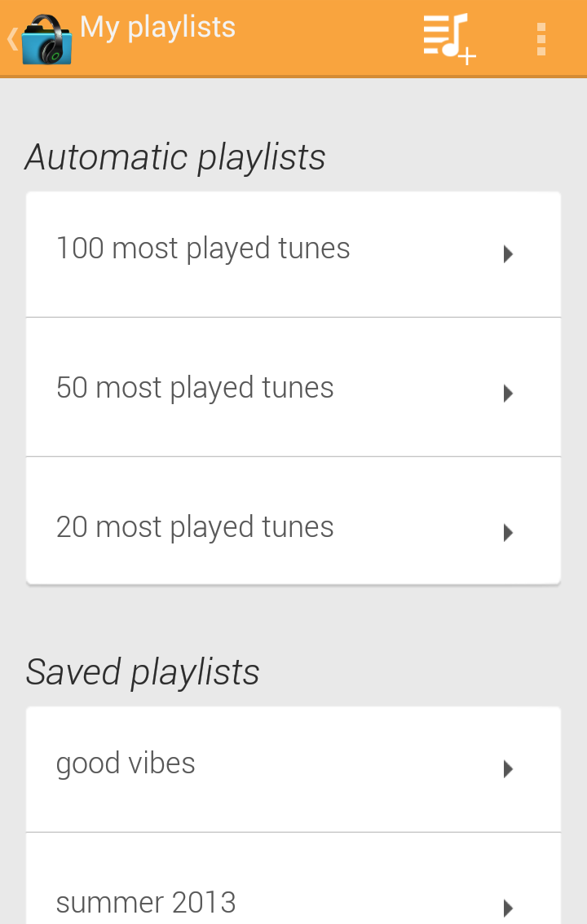Click the headphones folder app icon
This screenshot has width=587, height=924.
pyautogui.click(x=46, y=41)
